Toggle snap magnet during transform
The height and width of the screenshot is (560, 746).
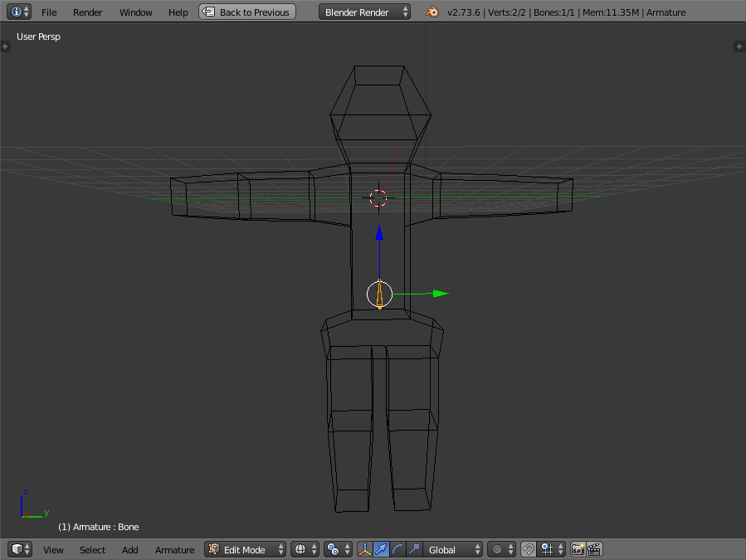tap(528, 549)
